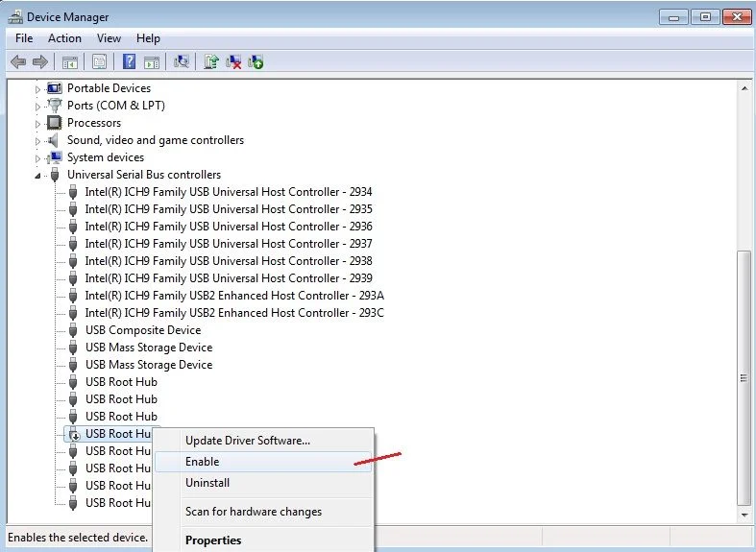Select the Ports (COM & LPT) label

coord(115,105)
